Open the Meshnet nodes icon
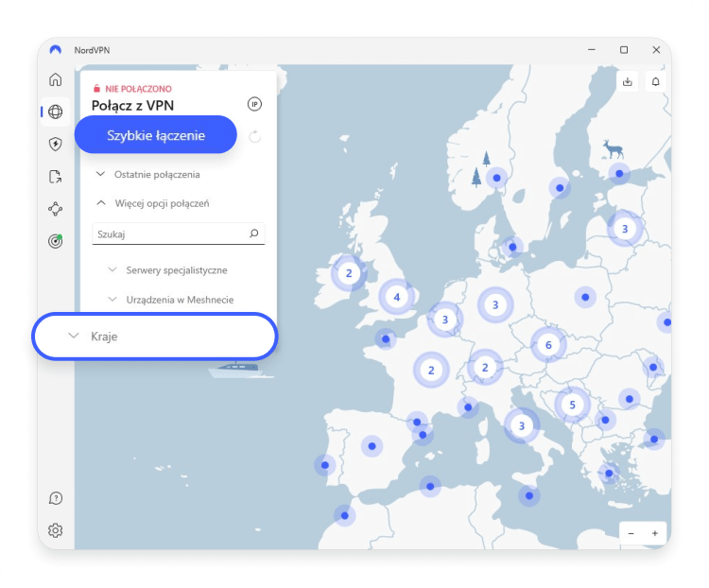This screenshot has width=709, height=588. click(x=55, y=209)
